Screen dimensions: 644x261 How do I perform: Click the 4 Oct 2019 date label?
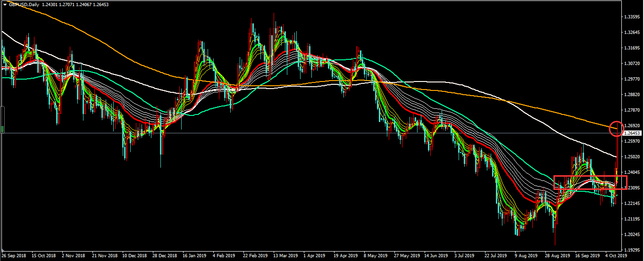(617, 256)
